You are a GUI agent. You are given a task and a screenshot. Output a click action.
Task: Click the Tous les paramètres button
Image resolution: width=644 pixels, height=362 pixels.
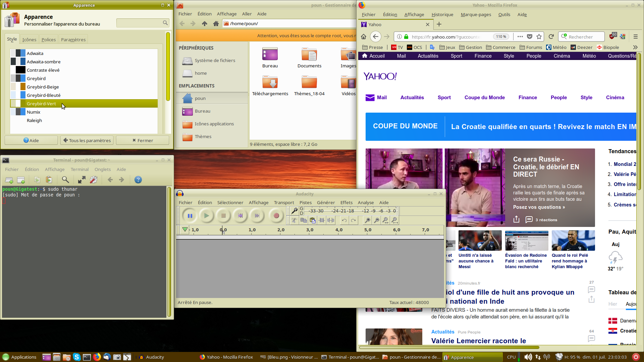click(x=87, y=140)
